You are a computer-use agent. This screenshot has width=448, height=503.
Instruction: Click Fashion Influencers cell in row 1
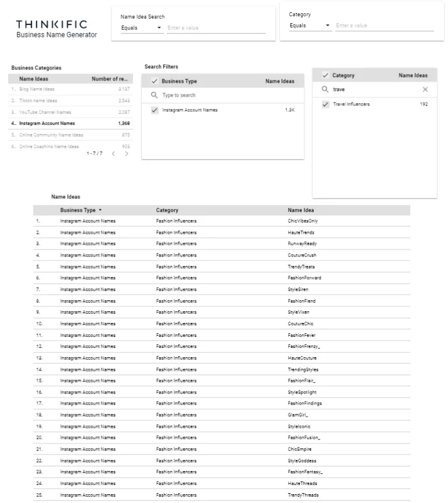[176, 221]
